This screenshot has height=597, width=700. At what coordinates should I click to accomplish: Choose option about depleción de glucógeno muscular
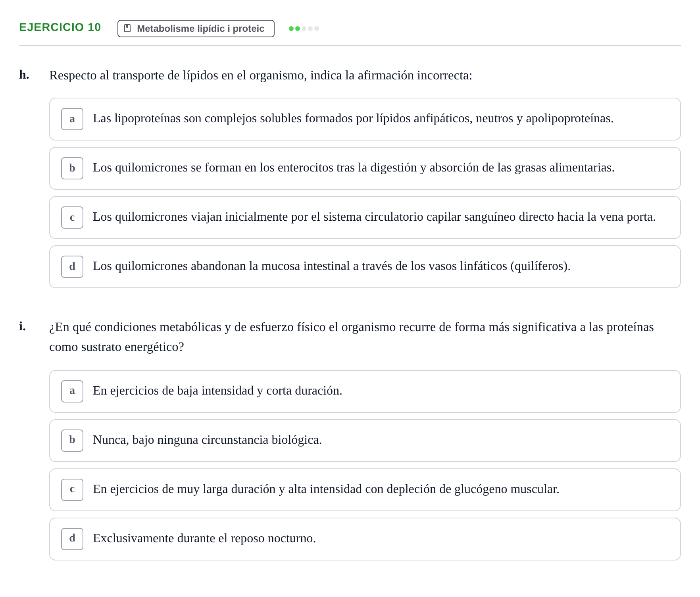pos(365,490)
